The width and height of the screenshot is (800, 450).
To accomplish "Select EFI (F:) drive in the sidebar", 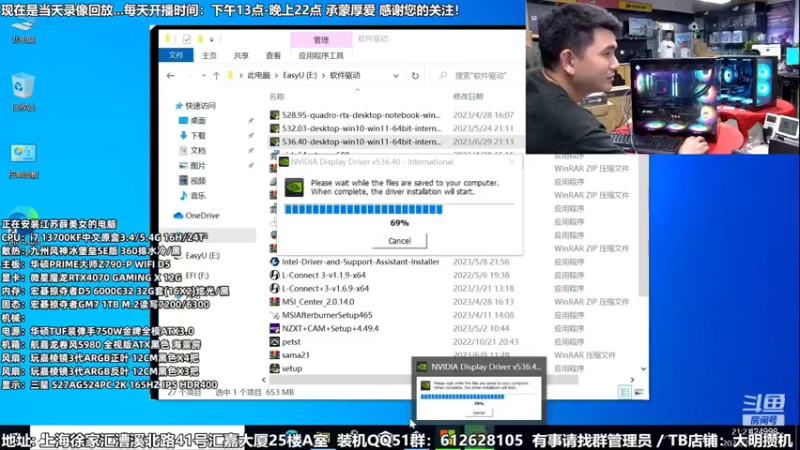I will coord(197,276).
